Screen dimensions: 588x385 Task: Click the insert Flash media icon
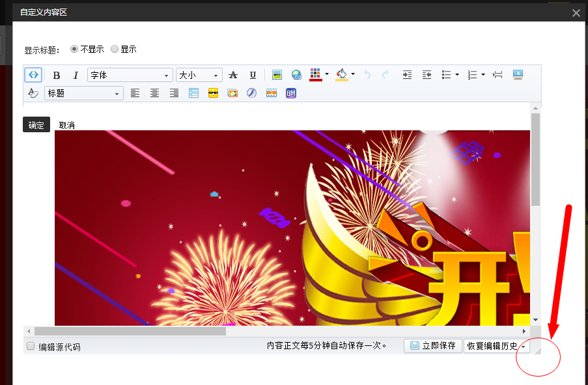click(252, 93)
